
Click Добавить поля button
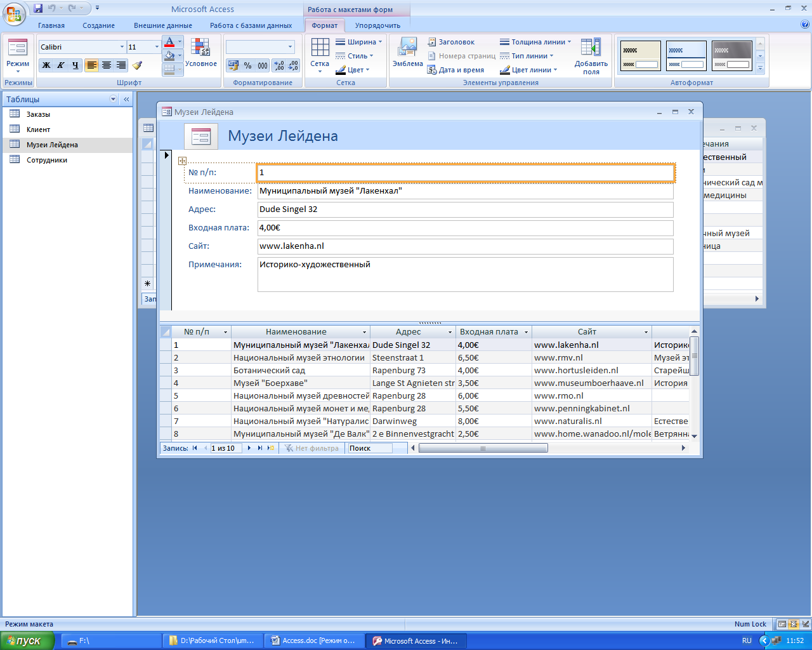pyautogui.click(x=591, y=56)
